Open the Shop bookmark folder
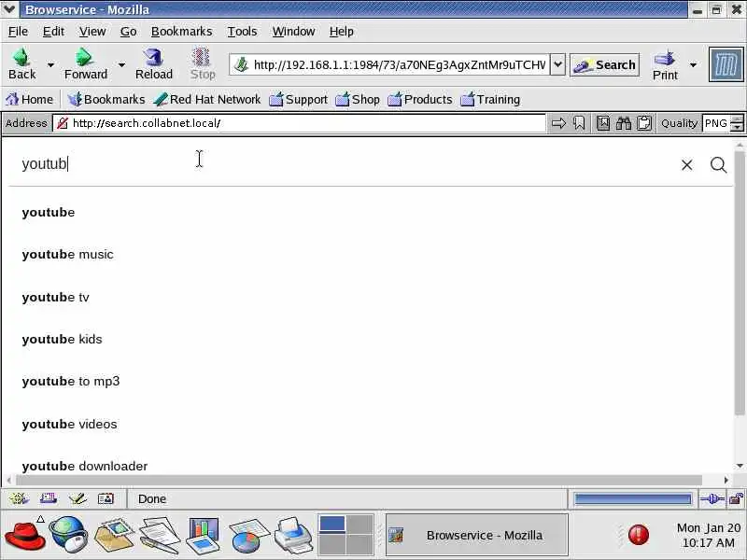 point(358,99)
